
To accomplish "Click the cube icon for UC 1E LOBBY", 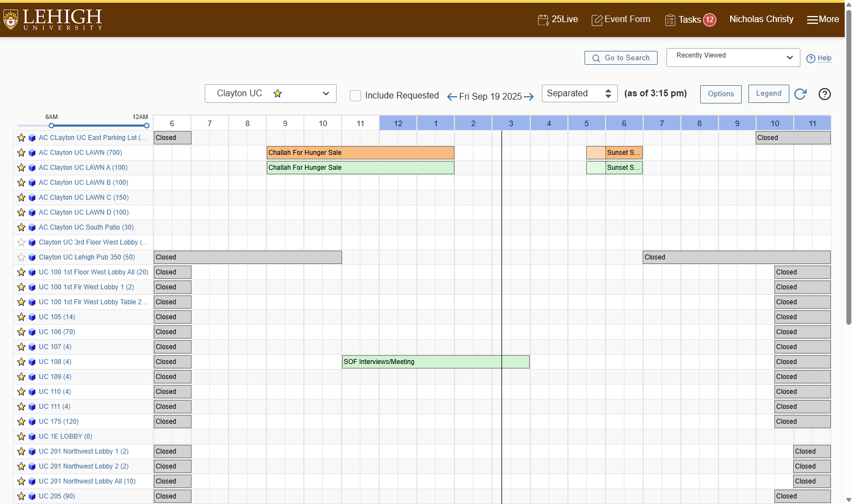I will click(x=32, y=437).
